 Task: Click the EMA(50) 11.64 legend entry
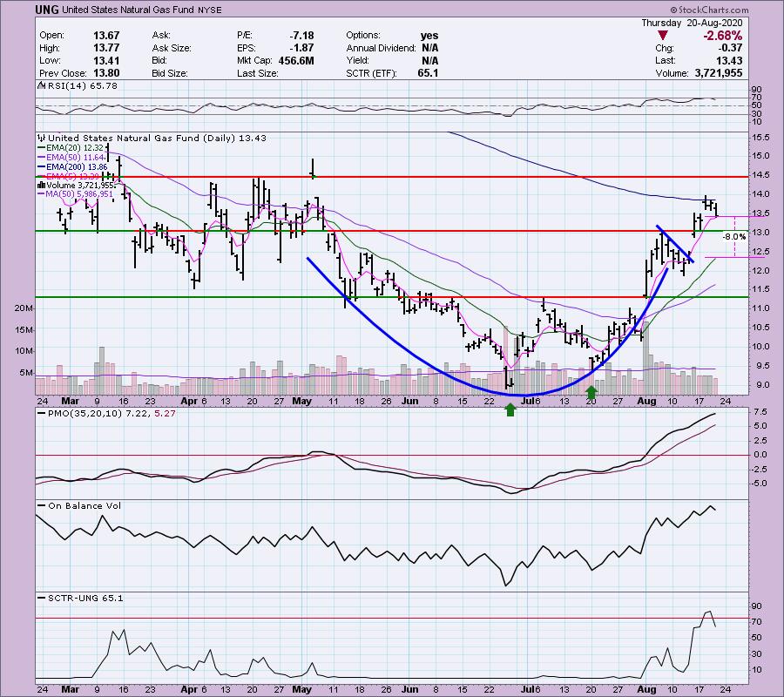[x=75, y=158]
